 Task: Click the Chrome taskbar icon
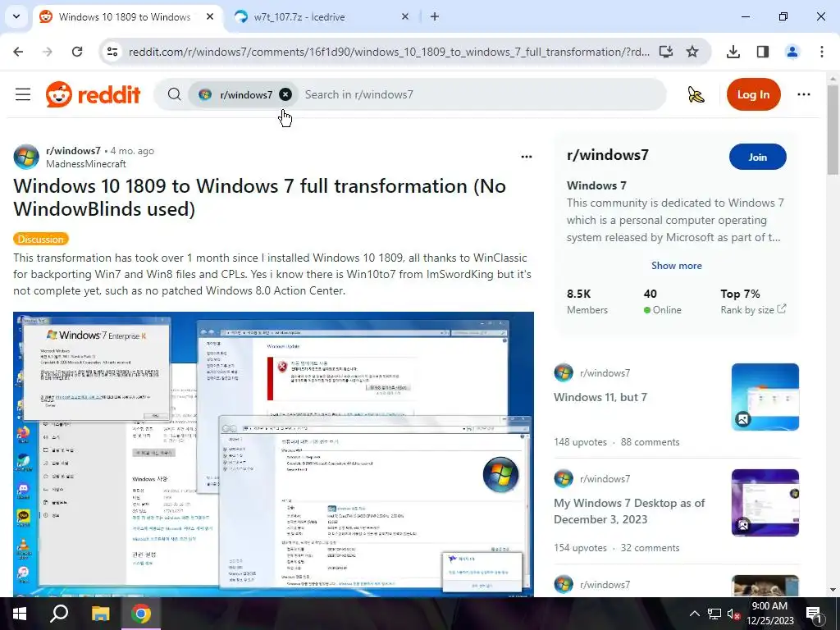[141, 614]
